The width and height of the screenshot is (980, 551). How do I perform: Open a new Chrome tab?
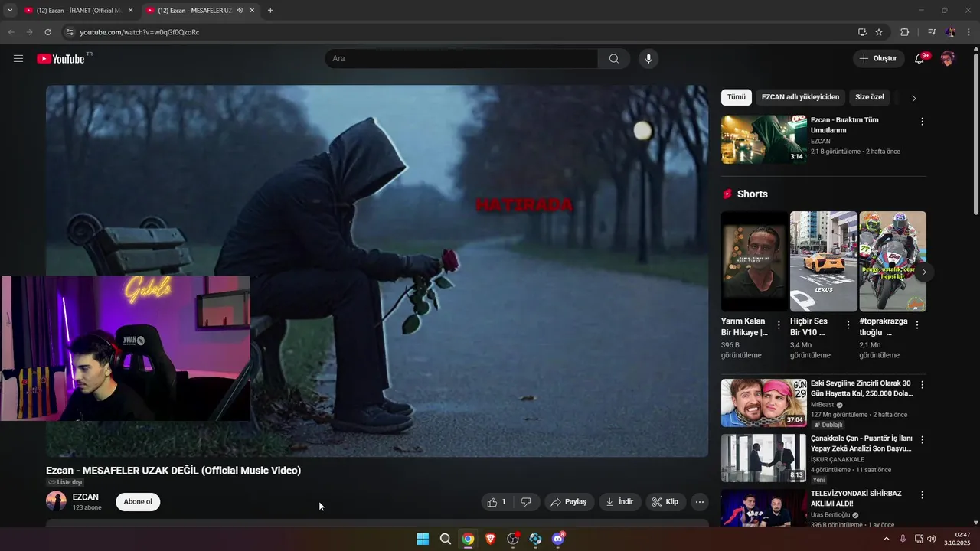(x=270, y=10)
